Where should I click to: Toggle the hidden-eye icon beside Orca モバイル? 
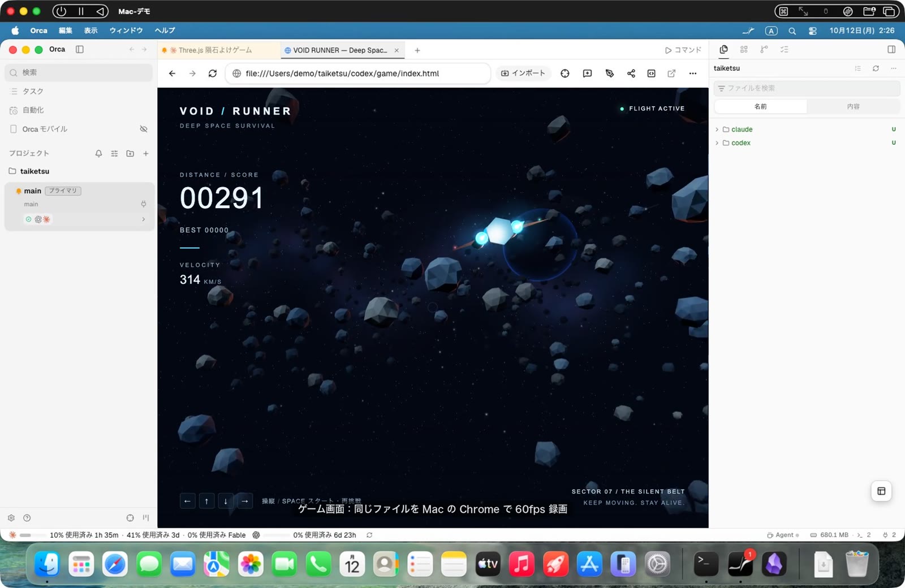click(x=144, y=129)
